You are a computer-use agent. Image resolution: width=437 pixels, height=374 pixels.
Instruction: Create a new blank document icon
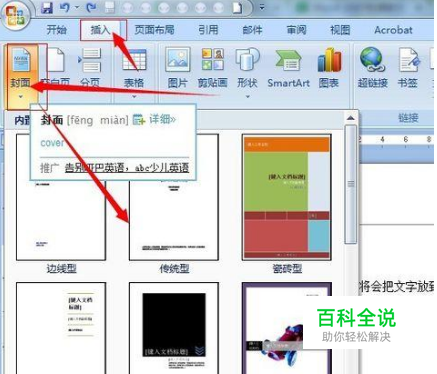coord(237,8)
